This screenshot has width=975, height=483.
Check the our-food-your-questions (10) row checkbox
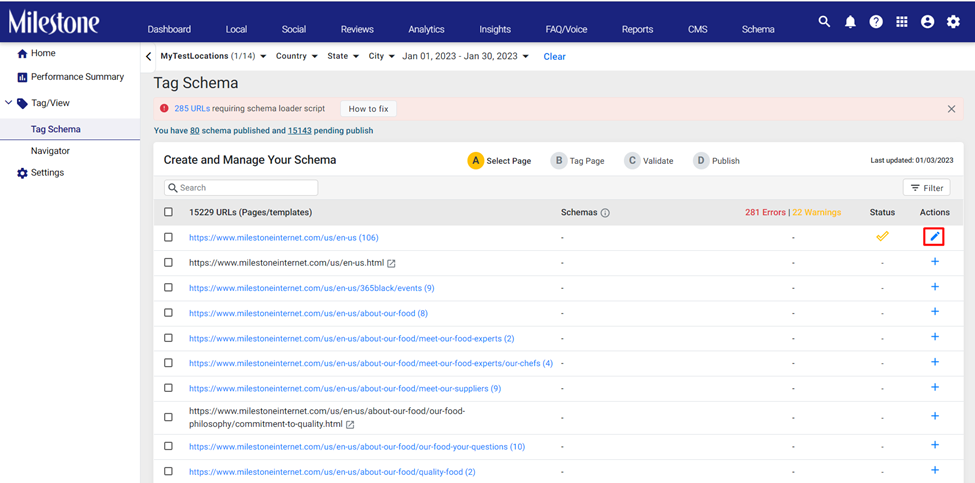tap(169, 446)
